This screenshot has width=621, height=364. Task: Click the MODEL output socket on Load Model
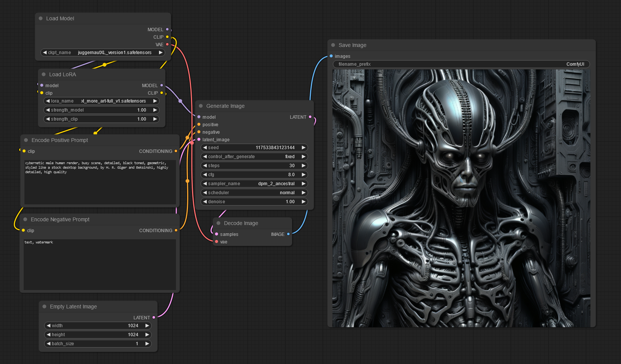pyautogui.click(x=167, y=29)
